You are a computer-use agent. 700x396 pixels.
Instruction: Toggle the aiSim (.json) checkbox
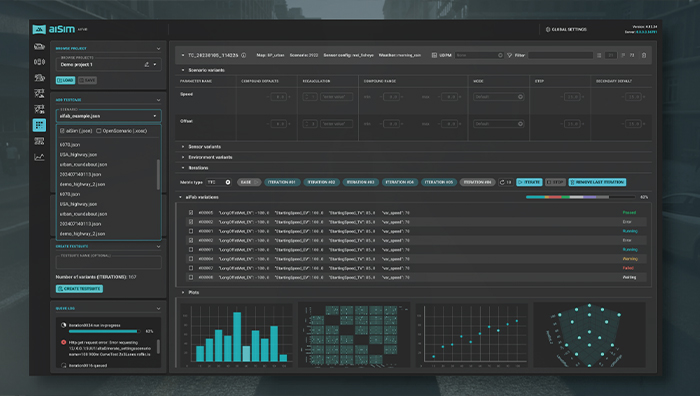[62, 131]
